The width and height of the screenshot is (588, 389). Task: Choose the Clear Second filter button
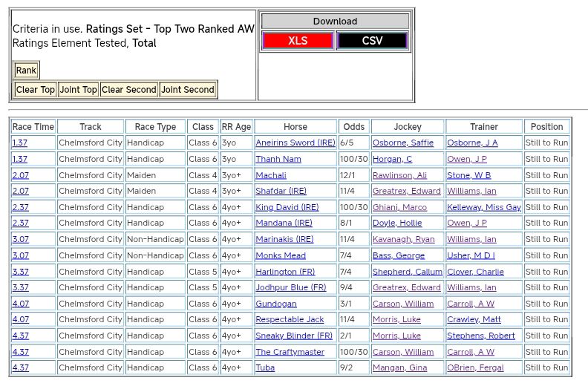pyautogui.click(x=129, y=90)
